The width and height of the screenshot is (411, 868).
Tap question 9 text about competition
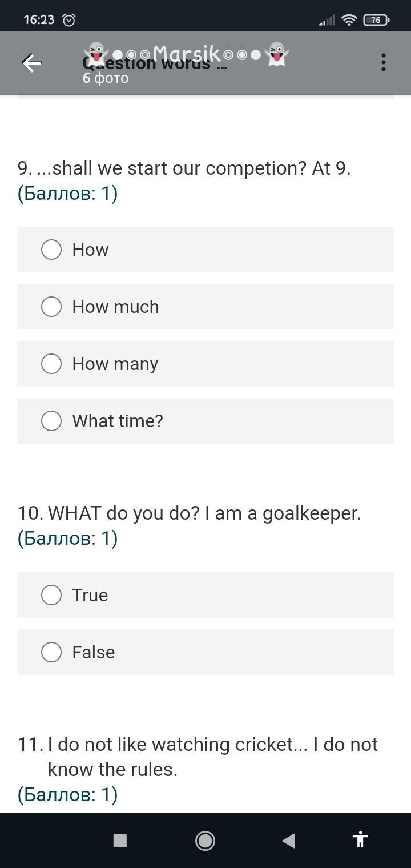point(184,168)
